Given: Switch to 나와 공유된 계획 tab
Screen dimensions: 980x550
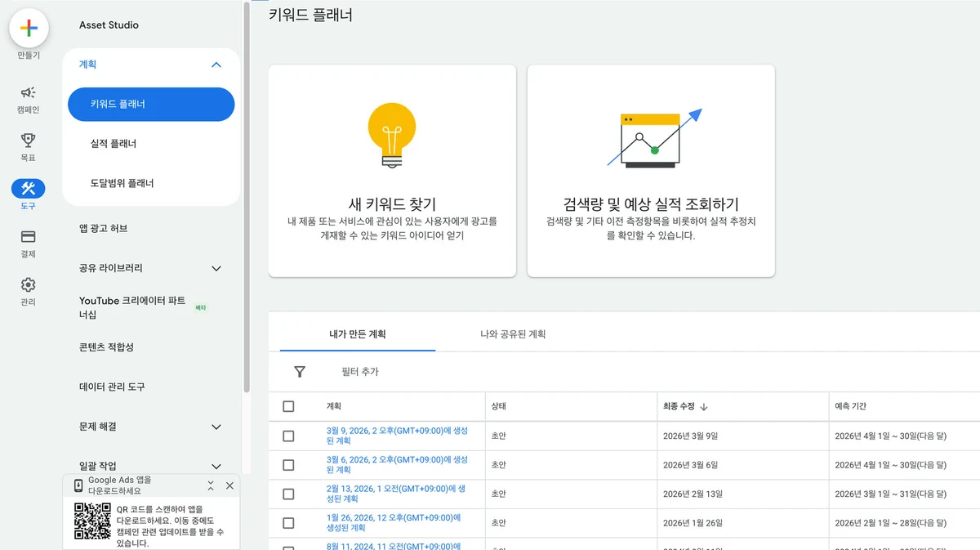Looking at the screenshot, I should pos(513,334).
